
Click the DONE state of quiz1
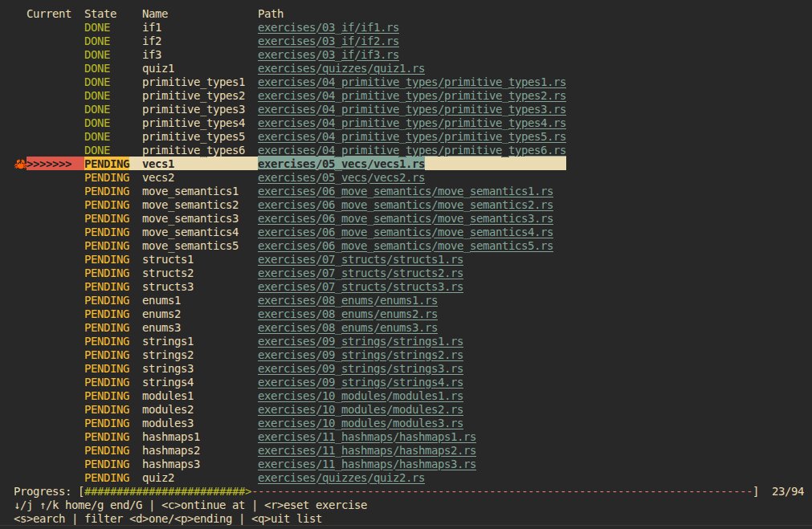pyautogui.click(x=97, y=68)
